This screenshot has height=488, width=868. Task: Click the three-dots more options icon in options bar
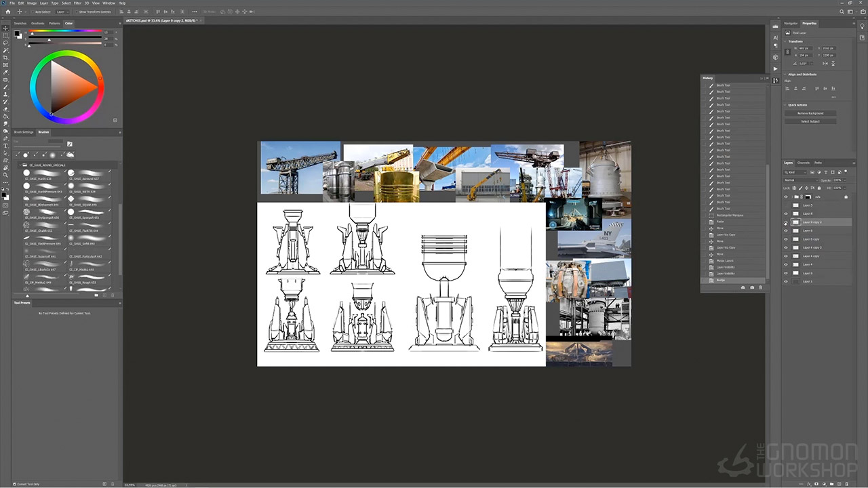tap(195, 12)
